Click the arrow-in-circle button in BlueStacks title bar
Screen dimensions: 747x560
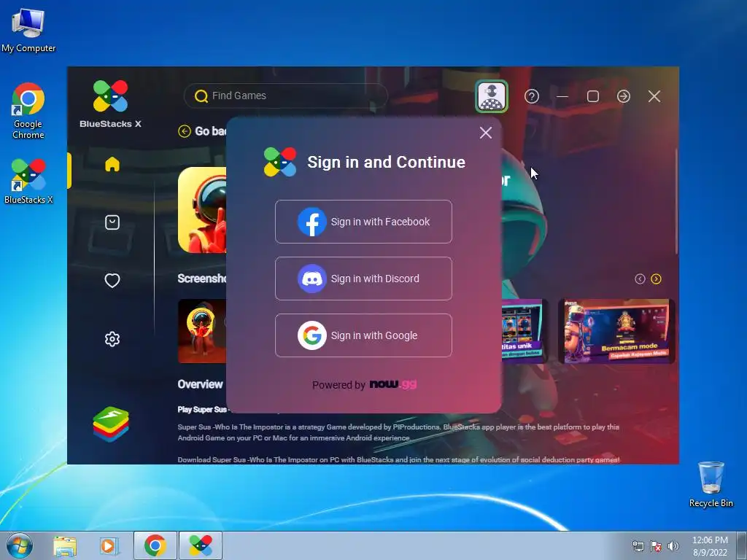pos(624,97)
